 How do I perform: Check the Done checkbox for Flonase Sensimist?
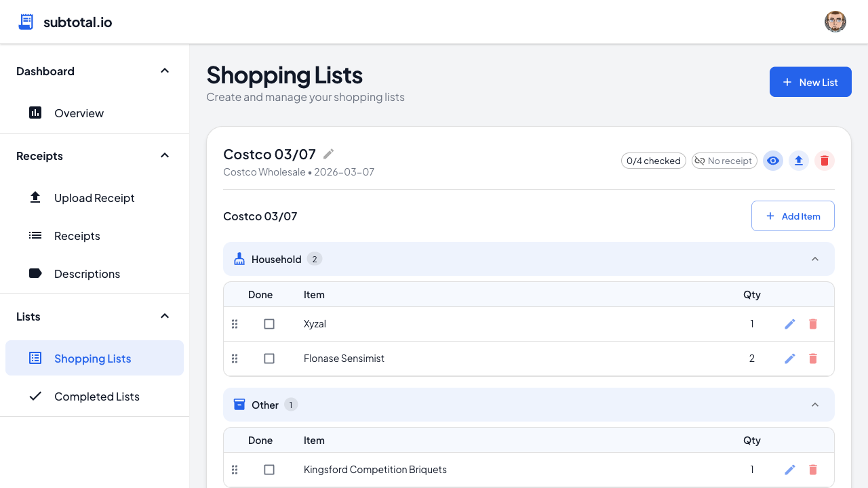[269, 359]
